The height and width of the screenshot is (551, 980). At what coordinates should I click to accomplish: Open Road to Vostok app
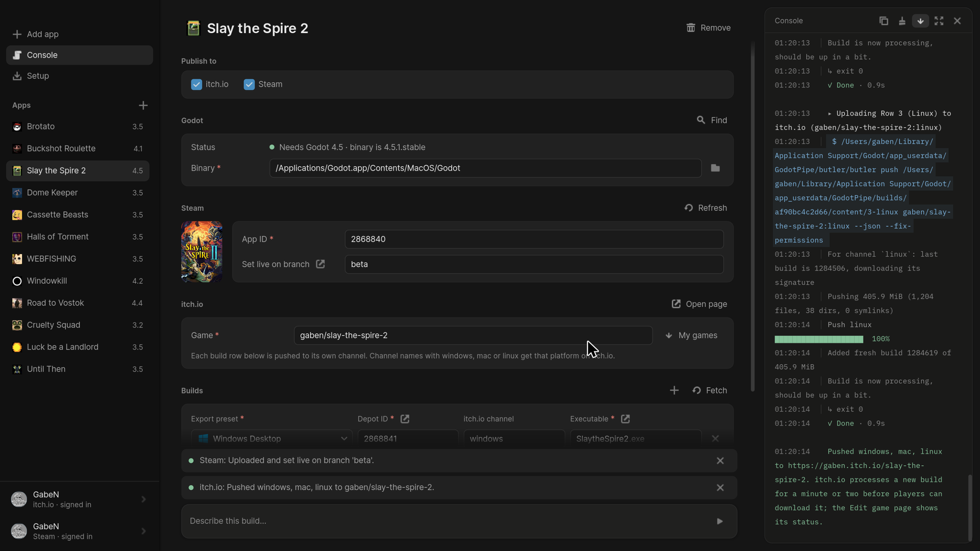tap(78, 303)
